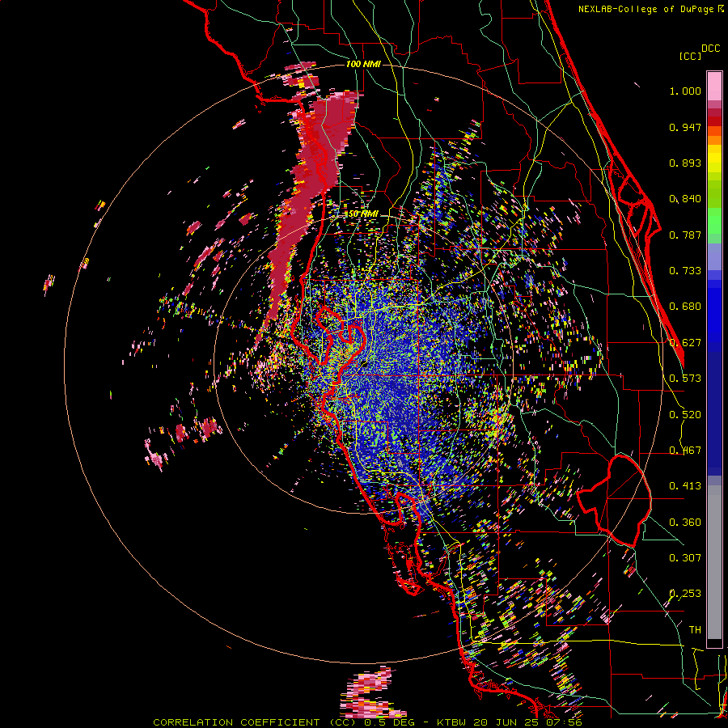Select the 0.413 scale value

click(x=685, y=486)
